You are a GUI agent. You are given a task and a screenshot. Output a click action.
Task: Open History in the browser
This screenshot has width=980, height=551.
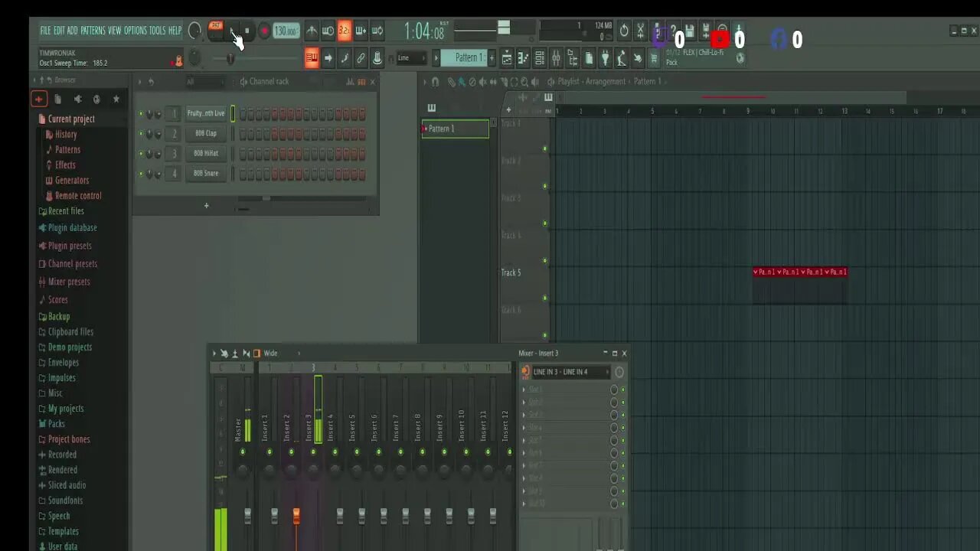point(66,134)
